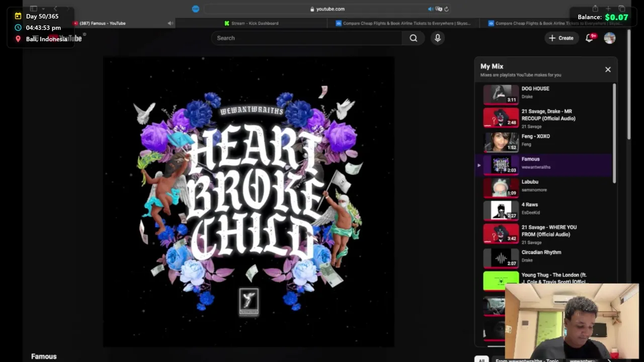This screenshot has width=644, height=362.
Task: Start voice search with microphone icon
Action: pyautogui.click(x=438, y=38)
